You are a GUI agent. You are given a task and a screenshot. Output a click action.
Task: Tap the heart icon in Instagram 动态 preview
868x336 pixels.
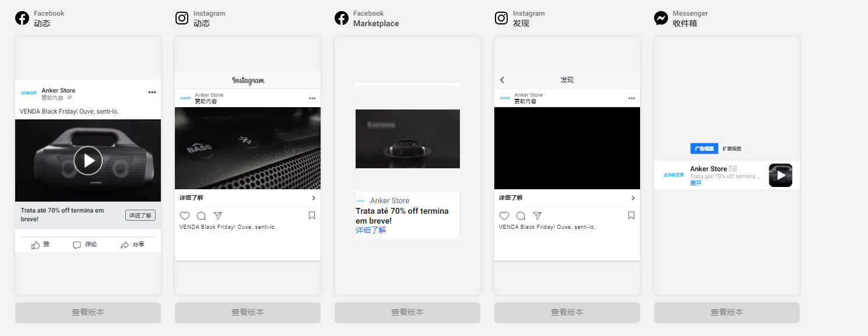[185, 215]
